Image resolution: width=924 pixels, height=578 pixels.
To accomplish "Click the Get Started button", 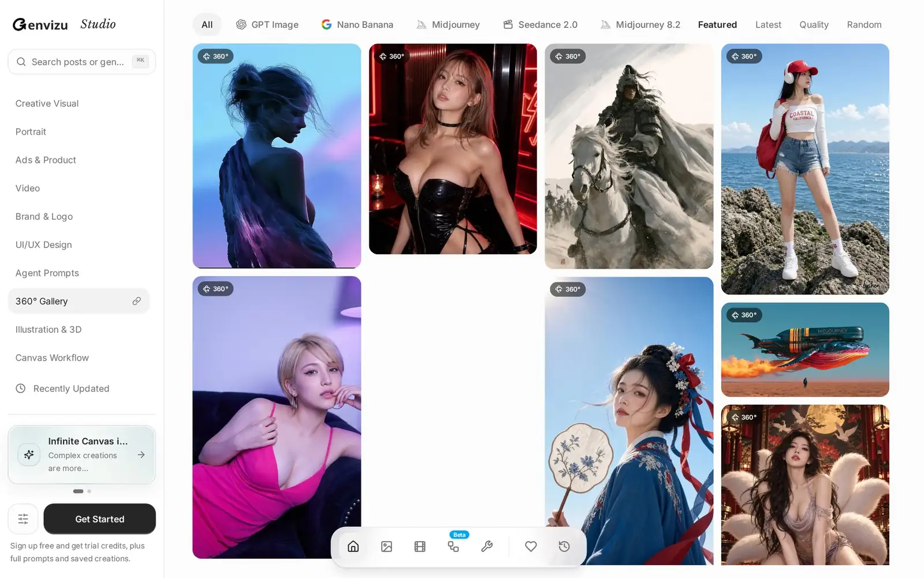I will coord(99,519).
